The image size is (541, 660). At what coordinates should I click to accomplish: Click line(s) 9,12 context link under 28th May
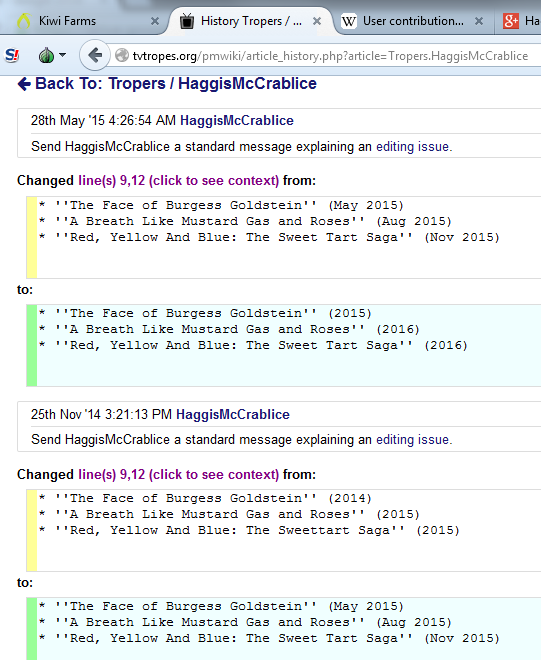[x=179, y=181]
